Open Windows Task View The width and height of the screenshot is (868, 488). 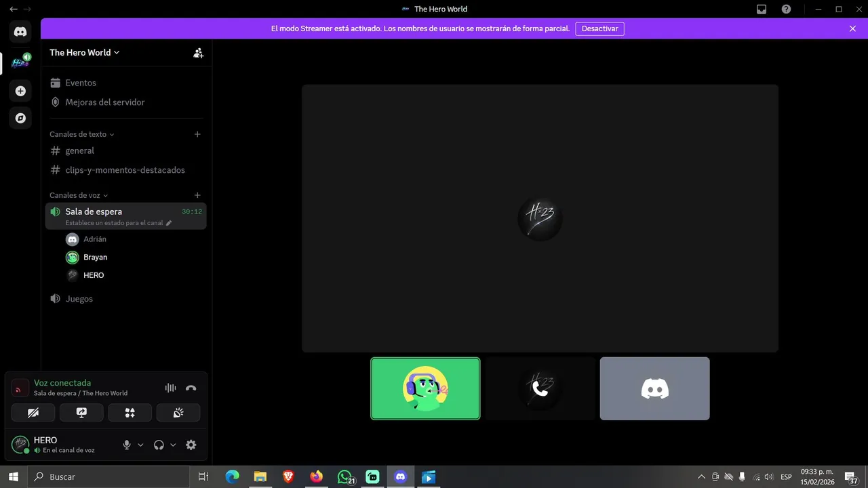point(203,476)
